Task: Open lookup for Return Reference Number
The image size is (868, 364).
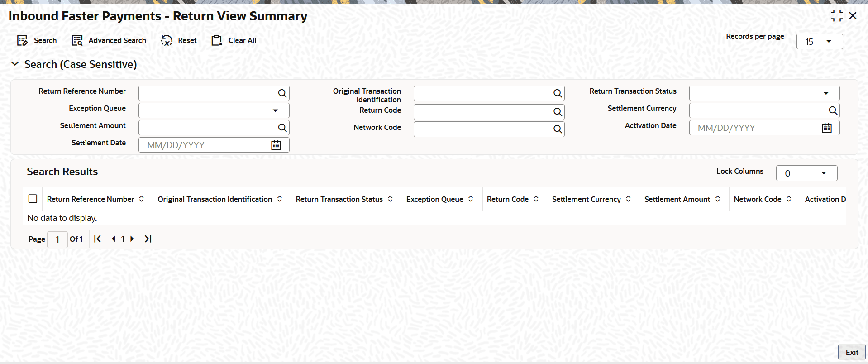Action: pyautogui.click(x=282, y=93)
